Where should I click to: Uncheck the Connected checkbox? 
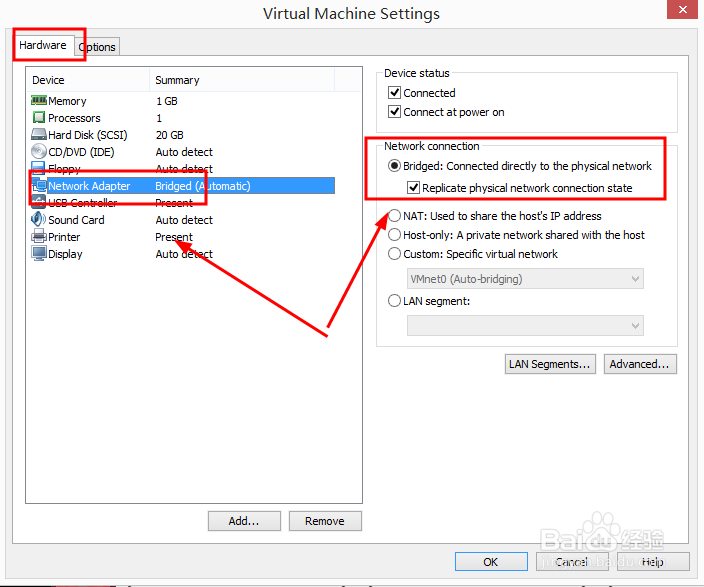(394, 93)
